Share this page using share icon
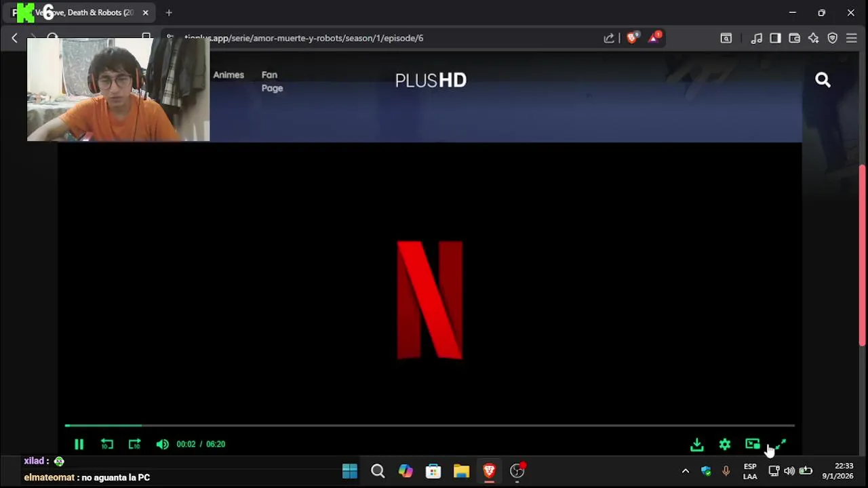Viewport: 868px width, 488px height. tap(609, 38)
